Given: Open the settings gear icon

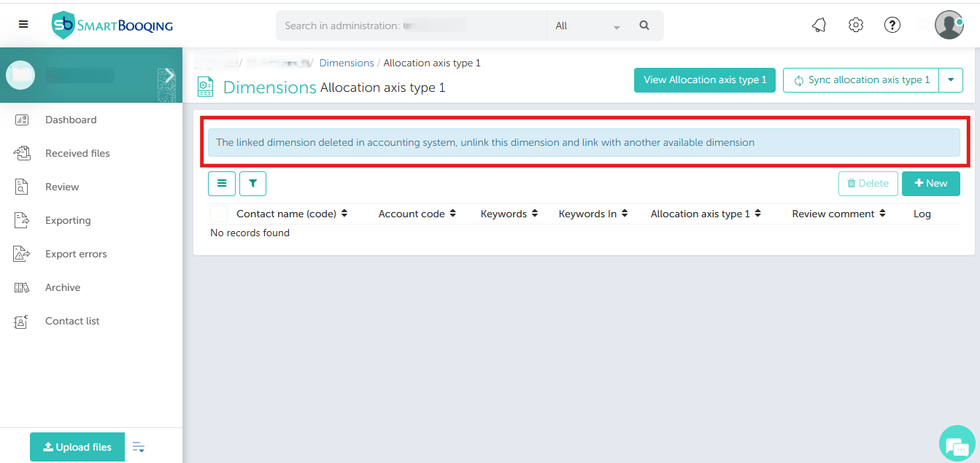Looking at the screenshot, I should (856, 26).
